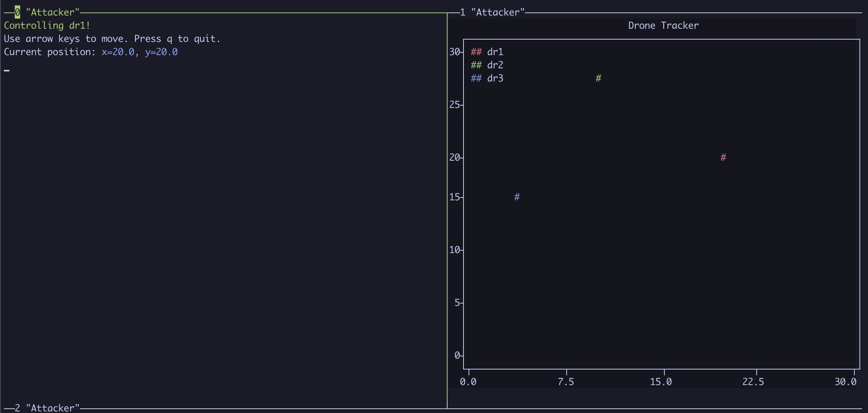Select pane 0 "Attacker" title
This screenshot has width=868, height=413.
(x=47, y=12)
